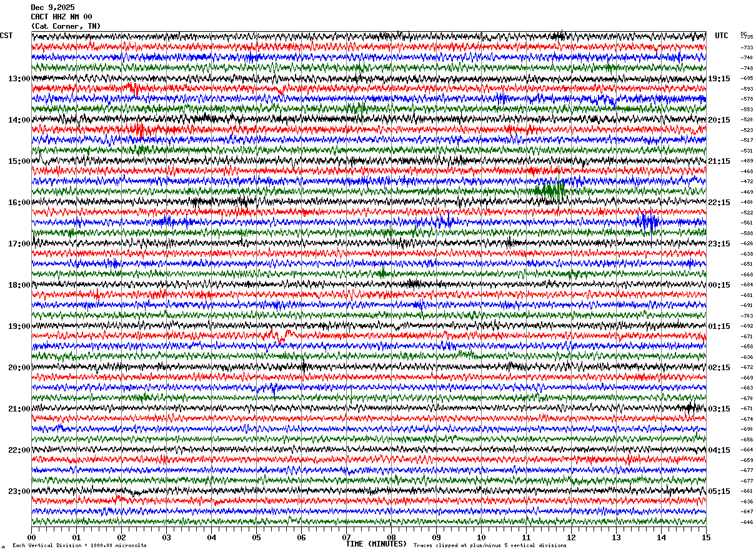Click the 12 minute axis tick label
Screen dimensions: 756x554
pos(571,537)
